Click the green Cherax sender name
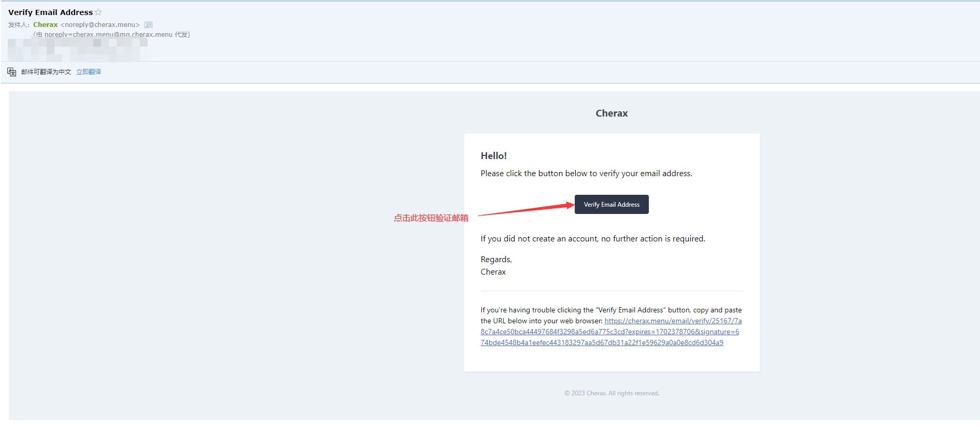 46,25
